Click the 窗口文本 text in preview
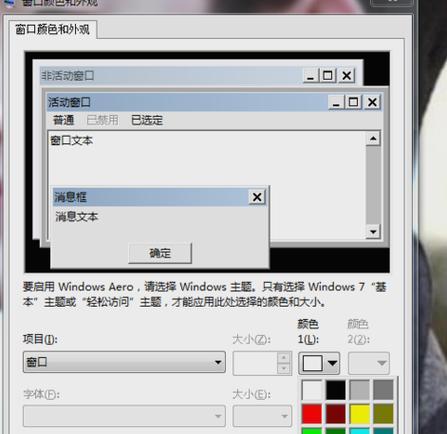 71,140
